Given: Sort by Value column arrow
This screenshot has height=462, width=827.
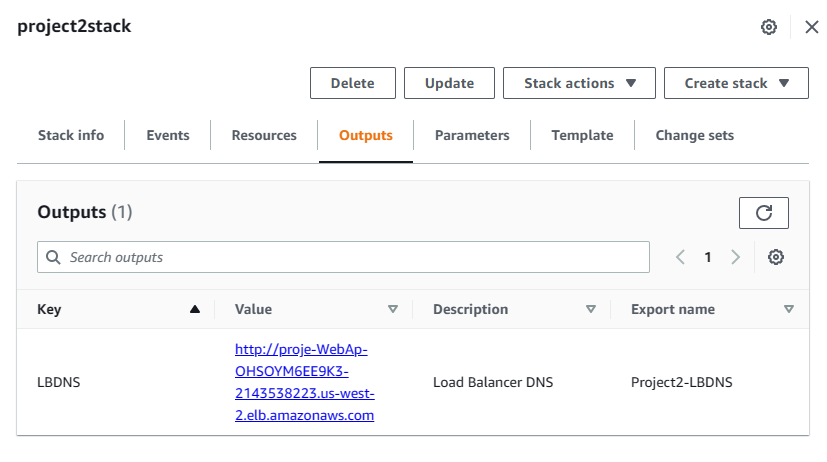Looking at the screenshot, I should [x=393, y=309].
